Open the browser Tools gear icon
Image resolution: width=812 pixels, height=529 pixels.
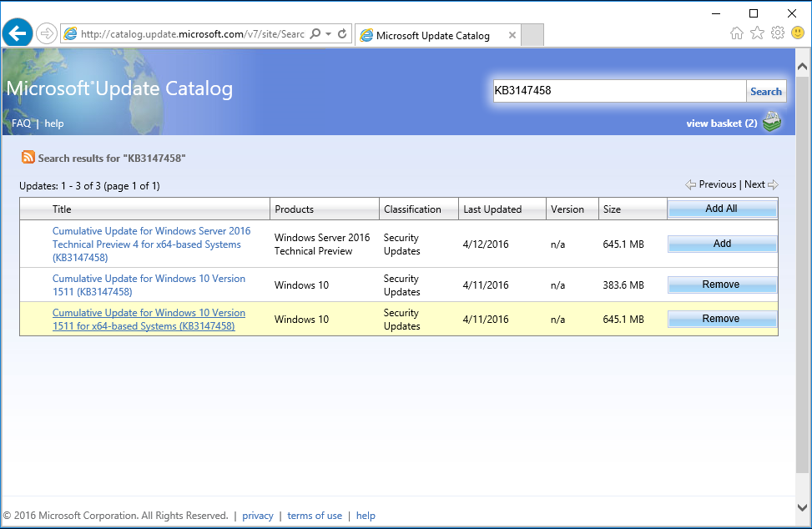pos(777,33)
